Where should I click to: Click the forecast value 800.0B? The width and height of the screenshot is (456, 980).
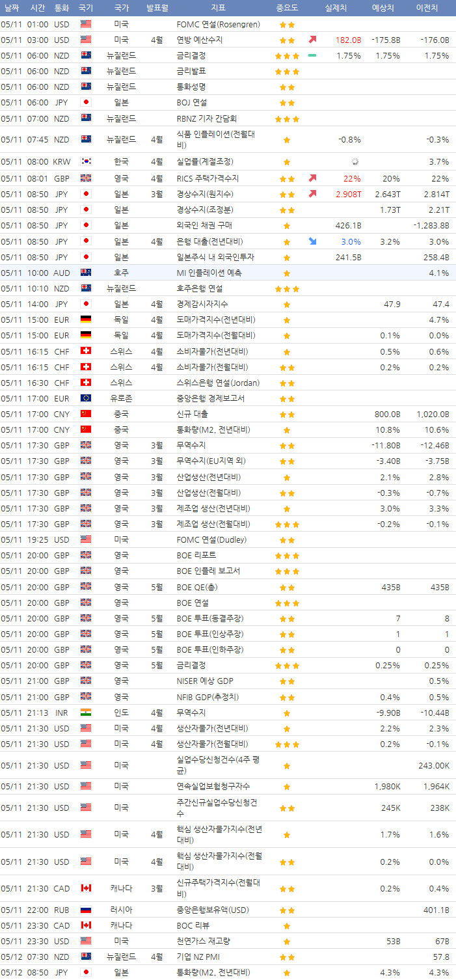387,414
